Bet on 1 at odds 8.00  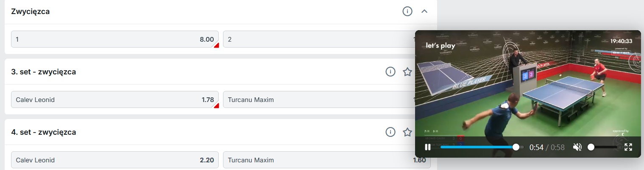coord(115,39)
